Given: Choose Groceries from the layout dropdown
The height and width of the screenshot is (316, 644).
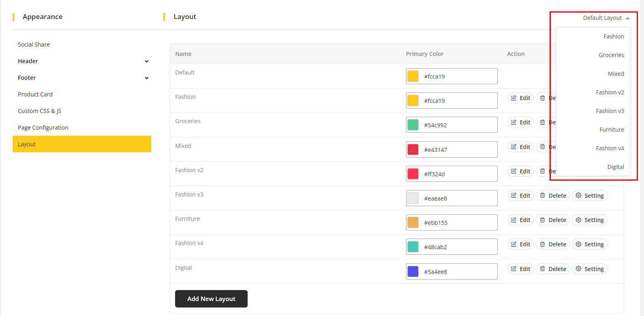Looking at the screenshot, I should 611,55.
